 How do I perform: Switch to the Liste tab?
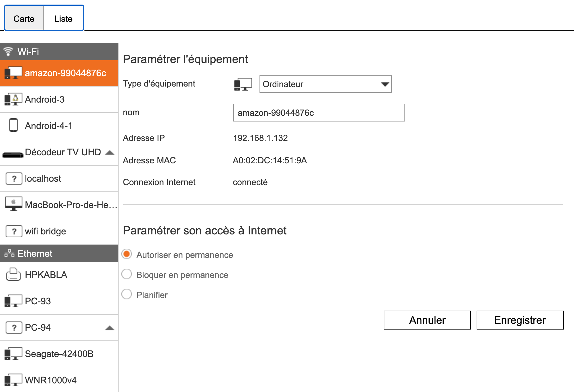[x=63, y=19]
